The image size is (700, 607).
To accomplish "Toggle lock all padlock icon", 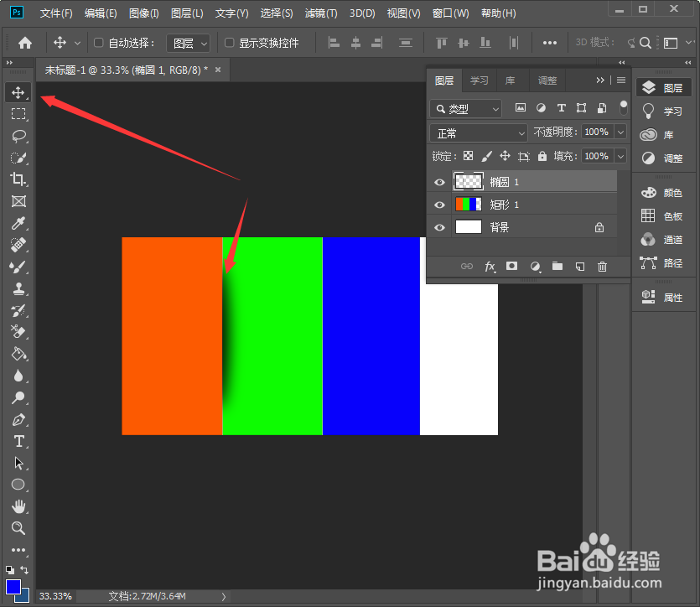I will tap(542, 156).
